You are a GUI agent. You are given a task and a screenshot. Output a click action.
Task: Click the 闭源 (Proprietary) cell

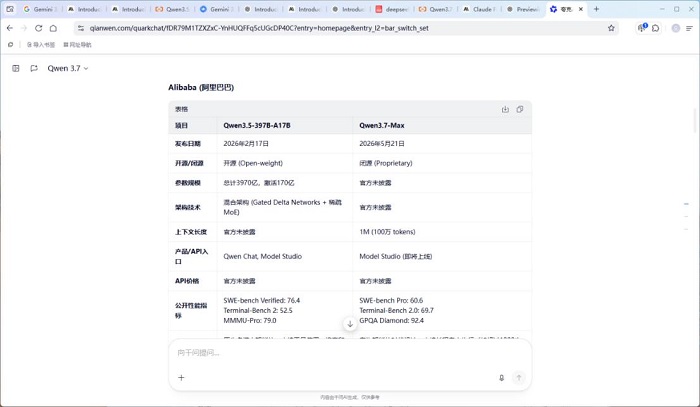(x=386, y=163)
